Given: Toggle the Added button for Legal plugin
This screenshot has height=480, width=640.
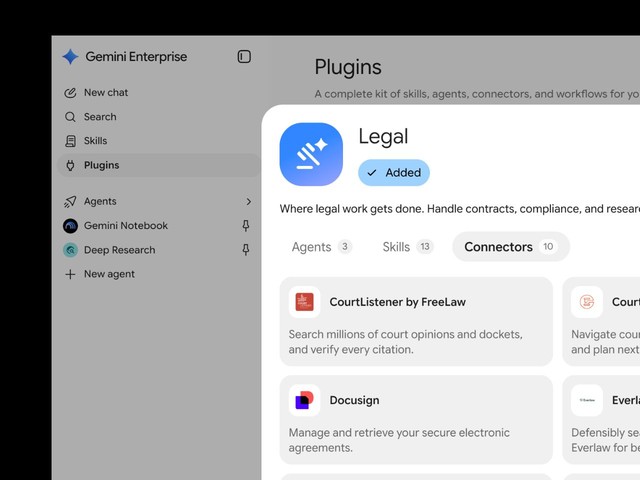Looking at the screenshot, I should (x=394, y=173).
